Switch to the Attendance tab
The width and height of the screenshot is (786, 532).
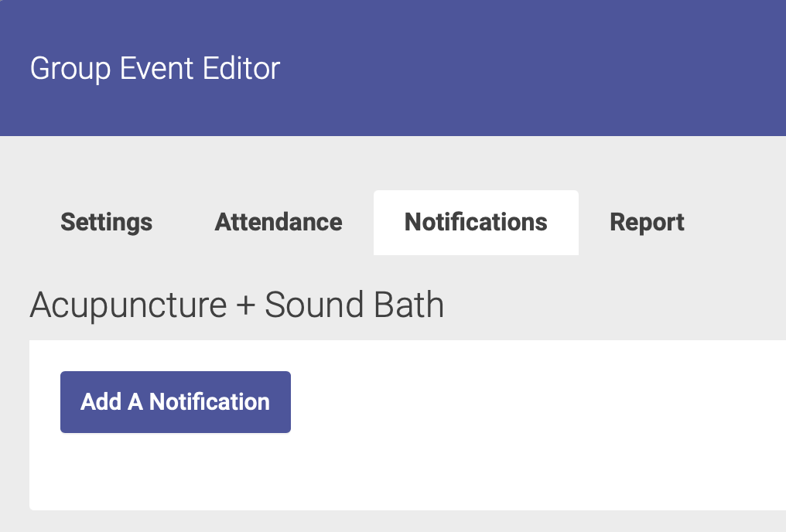pyautogui.click(x=279, y=223)
